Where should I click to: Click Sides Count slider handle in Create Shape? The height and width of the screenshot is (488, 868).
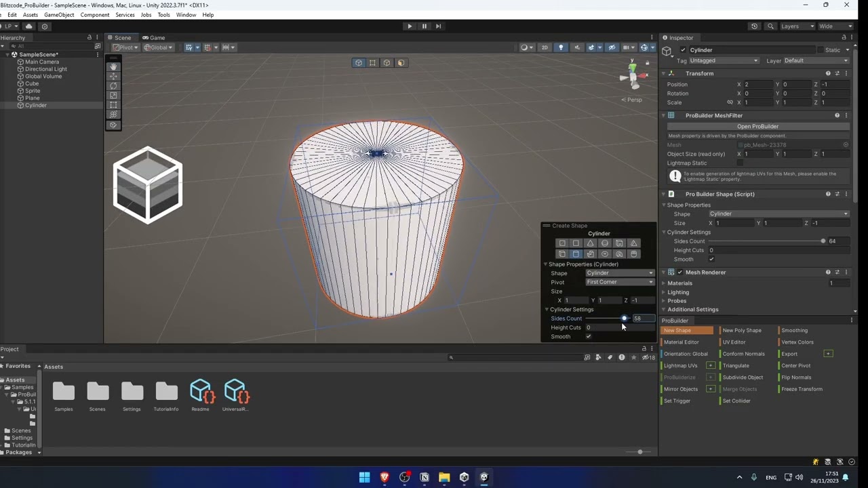[x=625, y=319]
